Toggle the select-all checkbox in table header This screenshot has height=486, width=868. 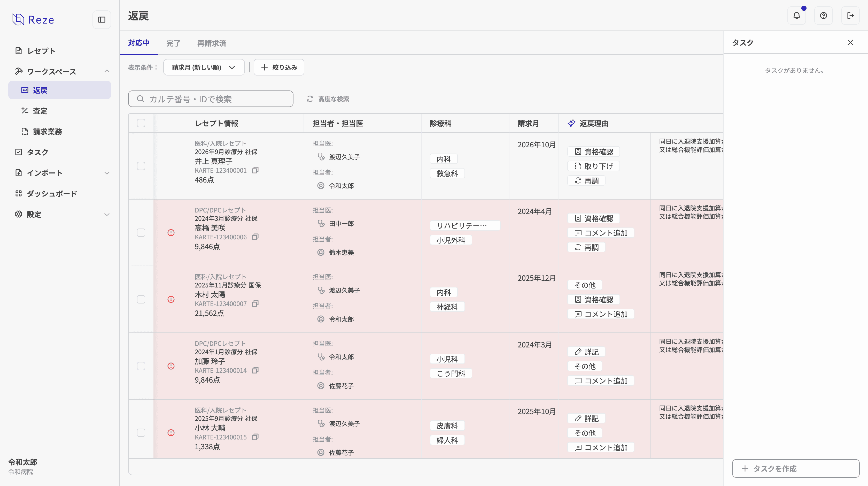(x=141, y=123)
